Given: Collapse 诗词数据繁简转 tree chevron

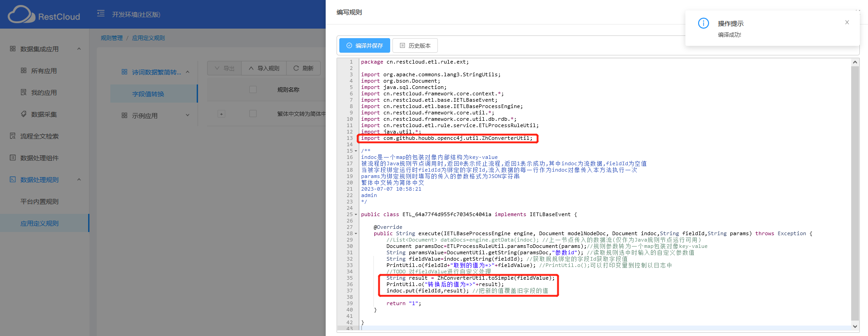Looking at the screenshot, I should 188,72.
